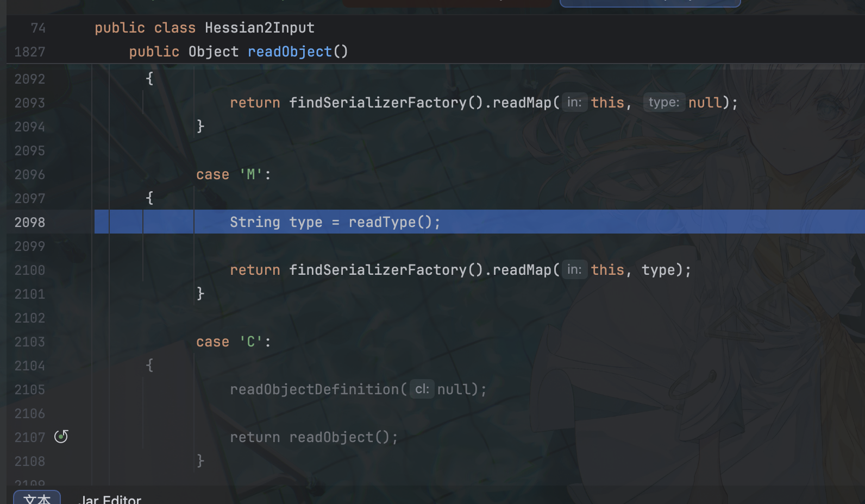The image size is (865, 504).
Task: Click the opening brace on line 2097
Action: (149, 198)
